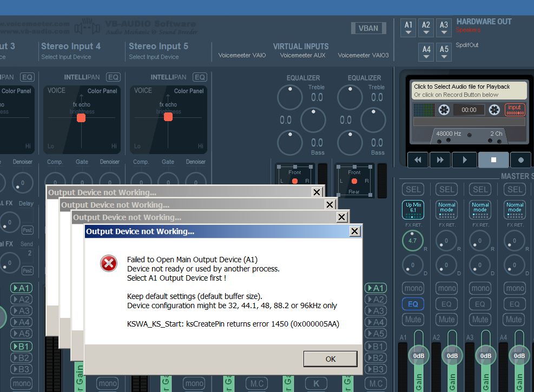The image size is (534, 392).
Task: Click OK in the error dialog
Action: coord(331,358)
